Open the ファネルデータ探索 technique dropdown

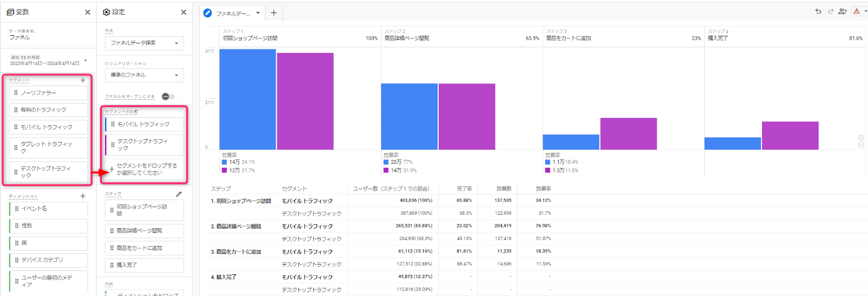point(144,43)
